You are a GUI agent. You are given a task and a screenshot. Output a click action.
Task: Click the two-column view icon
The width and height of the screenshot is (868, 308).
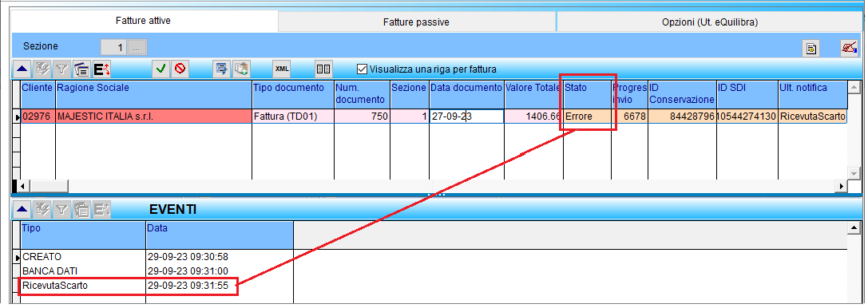(323, 69)
